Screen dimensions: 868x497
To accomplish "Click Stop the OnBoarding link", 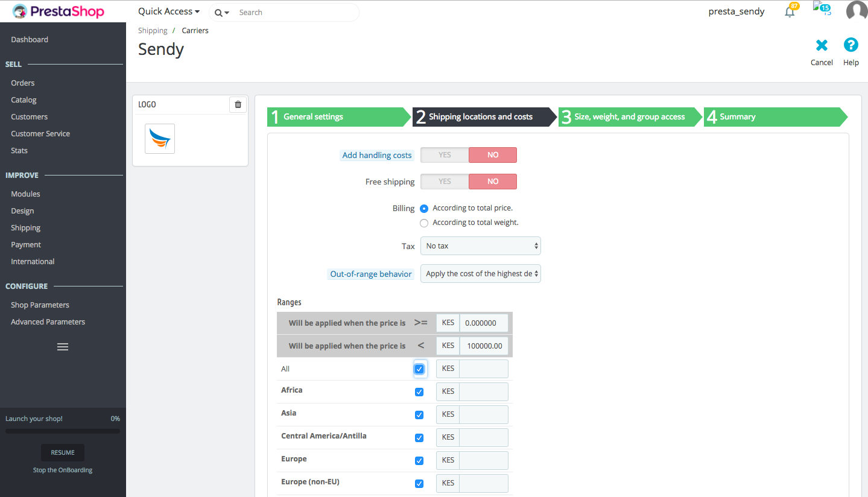I will (63, 470).
